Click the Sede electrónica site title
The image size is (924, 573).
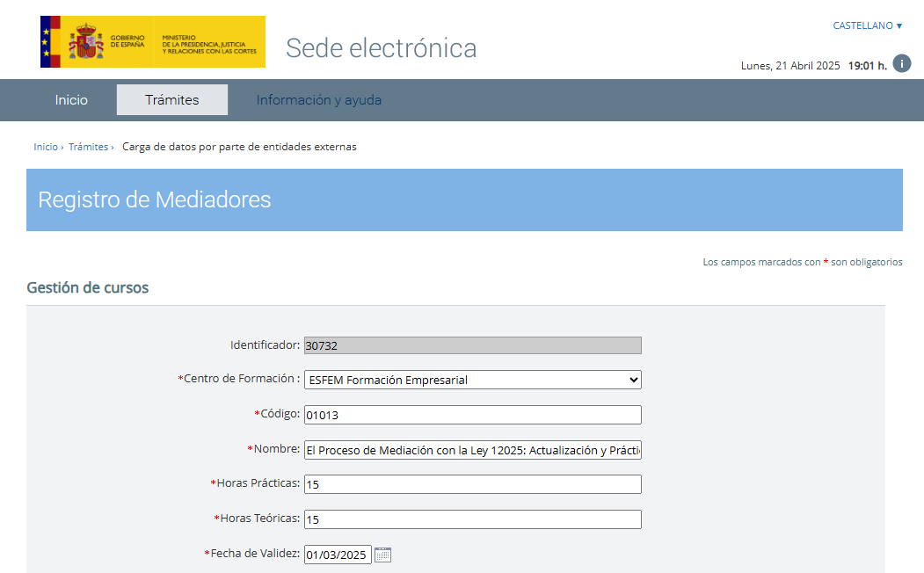[x=381, y=48]
